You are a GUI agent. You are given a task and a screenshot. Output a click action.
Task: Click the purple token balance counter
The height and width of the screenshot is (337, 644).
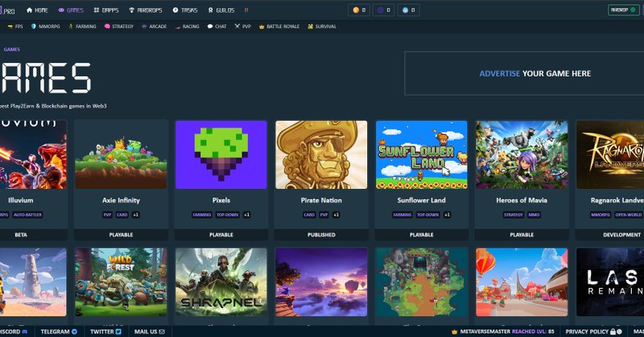click(383, 10)
